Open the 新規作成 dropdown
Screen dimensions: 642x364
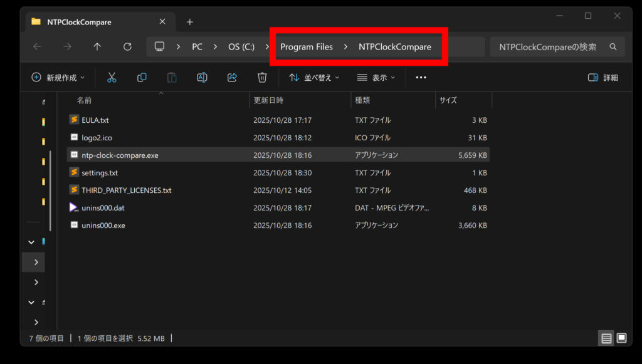[x=58, y=78]
